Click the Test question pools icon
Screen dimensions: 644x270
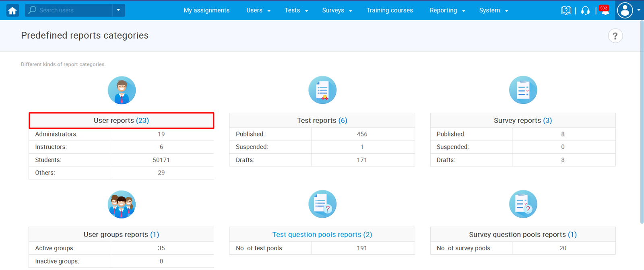click(x=322, y=204)
